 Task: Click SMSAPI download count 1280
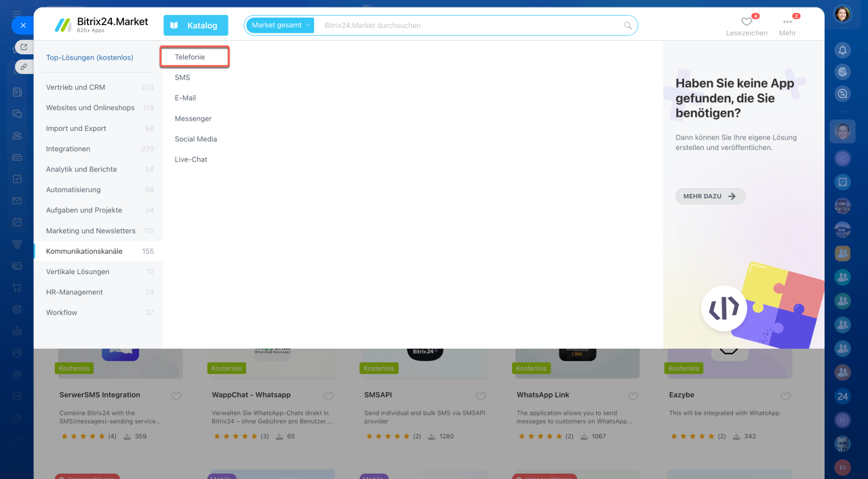[441, 436]
